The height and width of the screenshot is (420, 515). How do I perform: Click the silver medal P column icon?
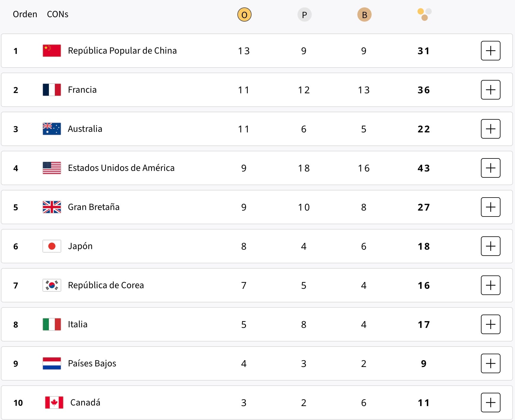point(304,15)
